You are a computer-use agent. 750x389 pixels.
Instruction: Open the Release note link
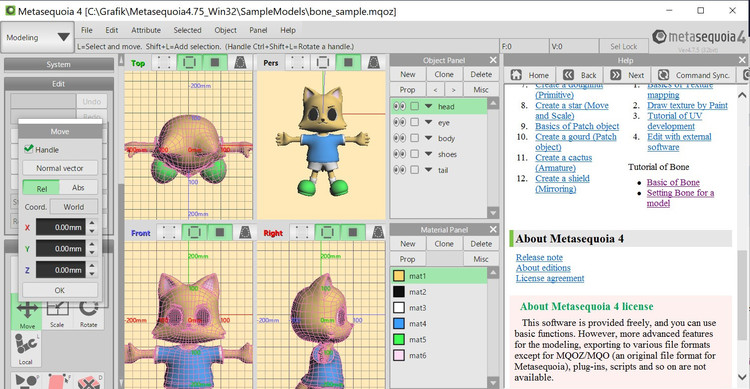pos(539,257)
